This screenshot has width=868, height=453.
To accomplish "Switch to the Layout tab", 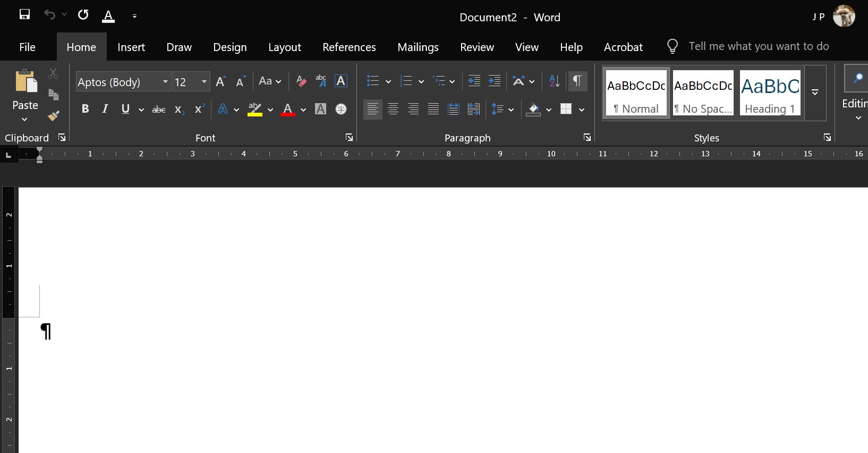I will click(285, 47).
